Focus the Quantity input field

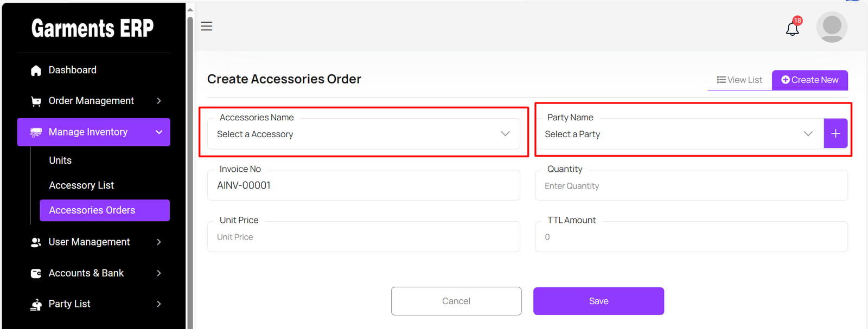(x=691, y=186)
